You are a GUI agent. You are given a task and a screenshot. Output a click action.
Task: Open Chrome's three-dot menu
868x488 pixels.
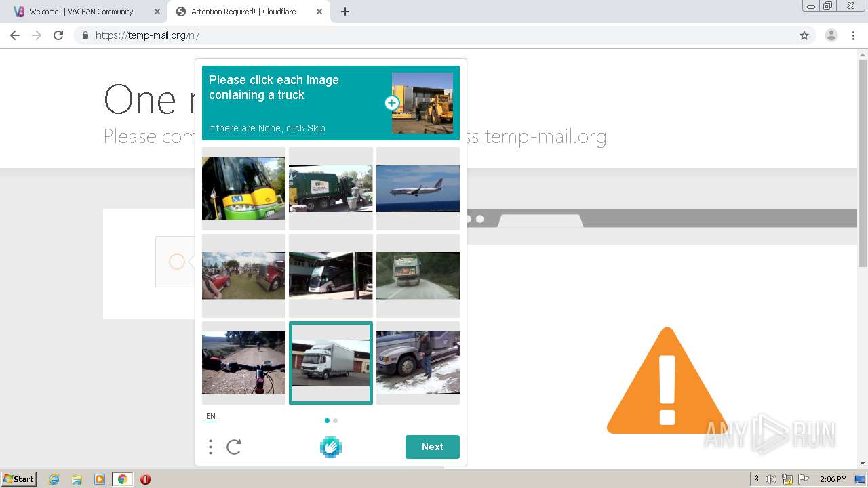coord(853,35)
